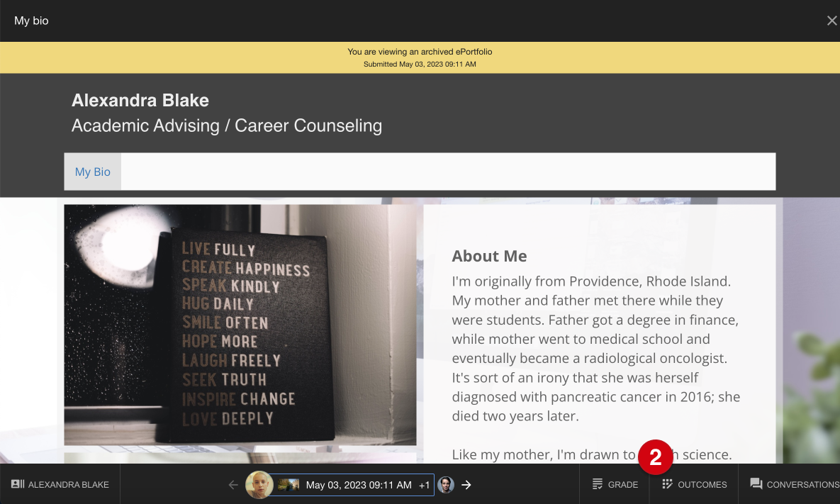Click the current student's avatar photo
Screen dimensions: 840x504
point(259,485)
